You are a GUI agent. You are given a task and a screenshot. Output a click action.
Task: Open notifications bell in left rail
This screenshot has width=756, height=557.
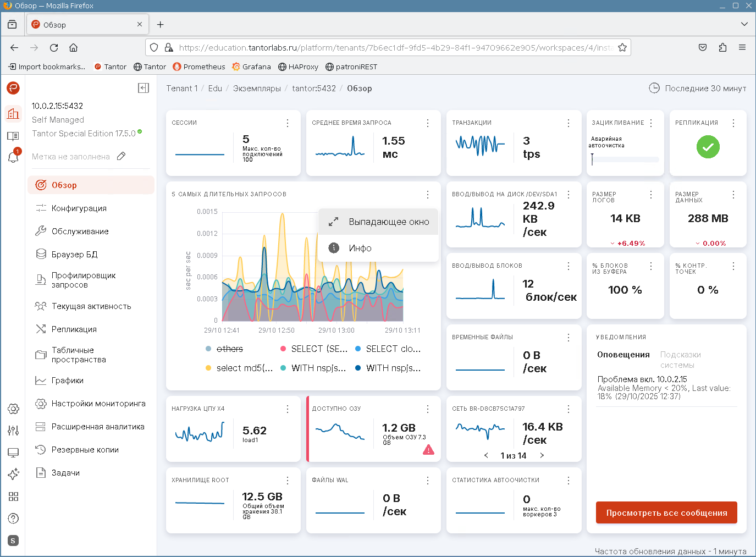point(13,157)
